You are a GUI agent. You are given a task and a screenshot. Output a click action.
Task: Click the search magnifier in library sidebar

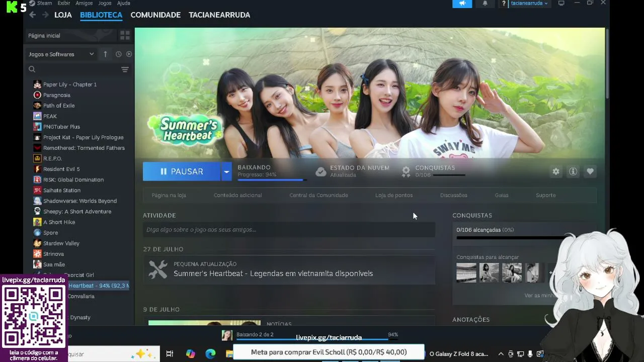pyautogui.click(x=32, y=69)
